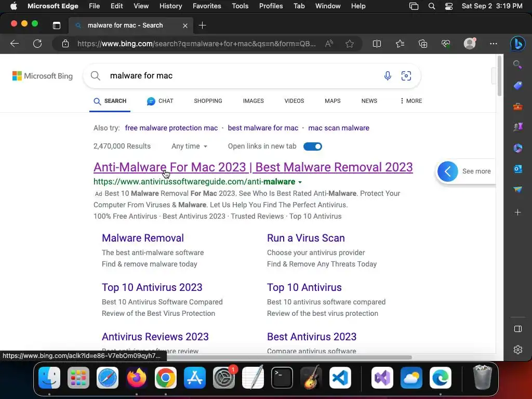532x399 pixels.
Task: Toggle Open links in new tab switch
Action: tap(312, 146)
